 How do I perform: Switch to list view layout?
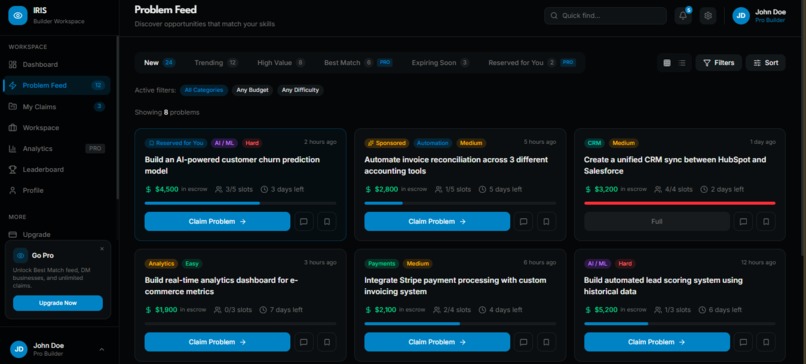(x=682, y=63)
